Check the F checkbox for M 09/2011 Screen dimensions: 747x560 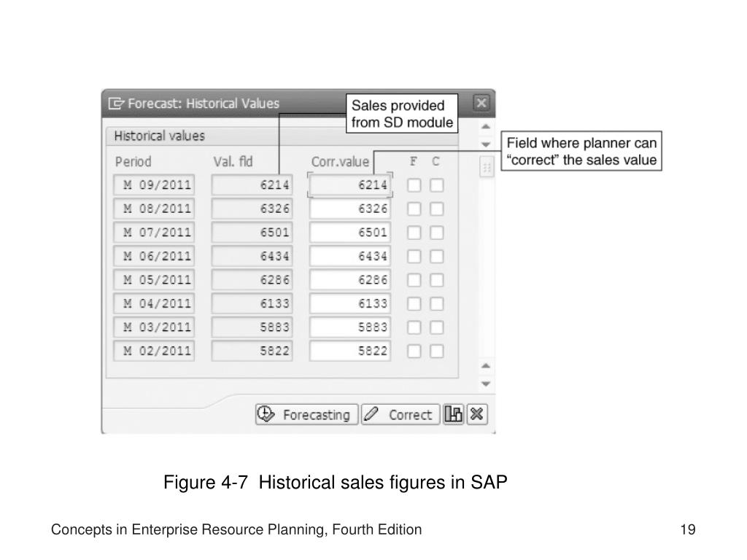(x=414, y=184)
